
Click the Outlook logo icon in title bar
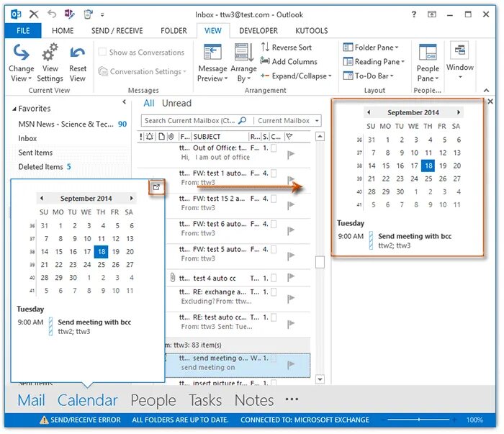click(16, 14)
